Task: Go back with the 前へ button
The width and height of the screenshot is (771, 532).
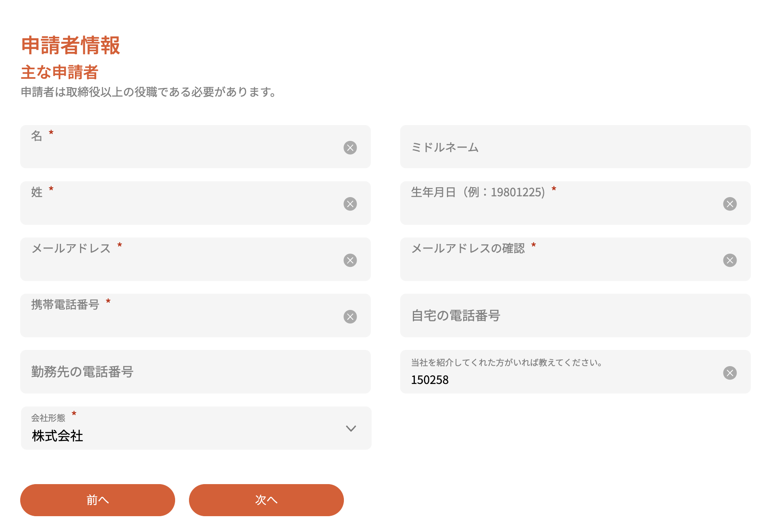Action: pos(97,500)
